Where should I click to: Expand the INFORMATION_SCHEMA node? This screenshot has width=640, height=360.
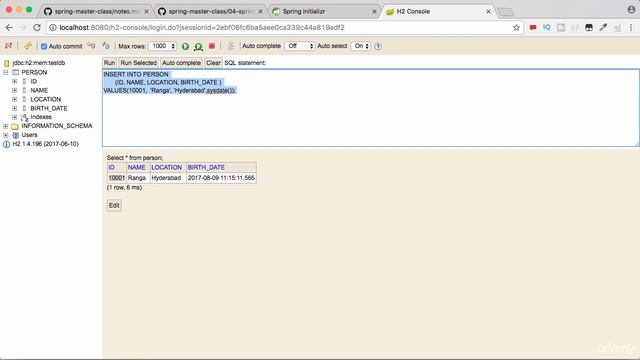click(6, 126)
